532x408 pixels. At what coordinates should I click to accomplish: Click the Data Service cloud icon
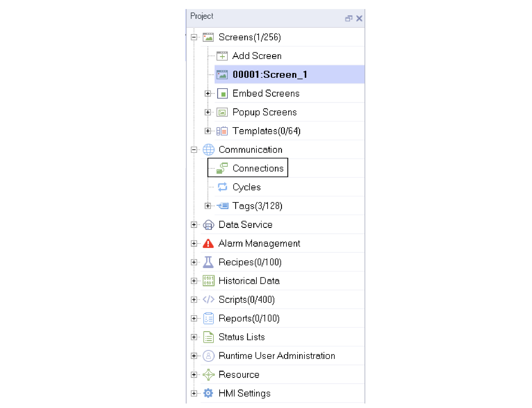tap(209, 225)
